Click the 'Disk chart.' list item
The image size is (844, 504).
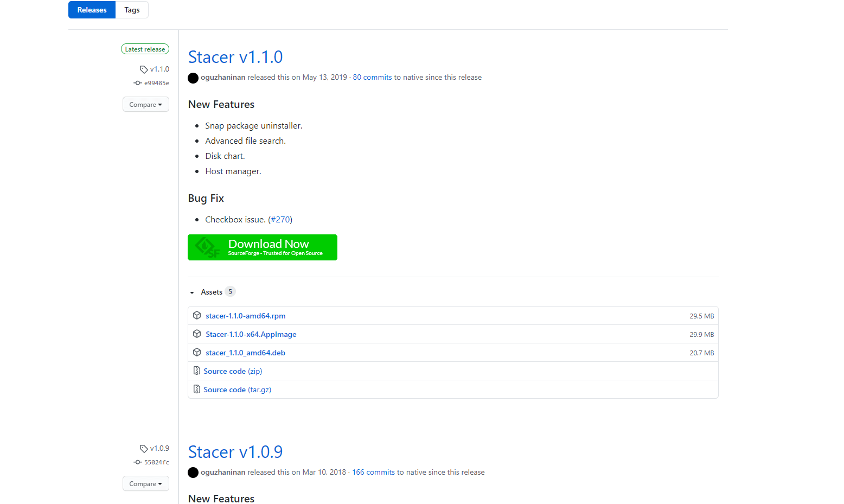(x=225, y=156)
